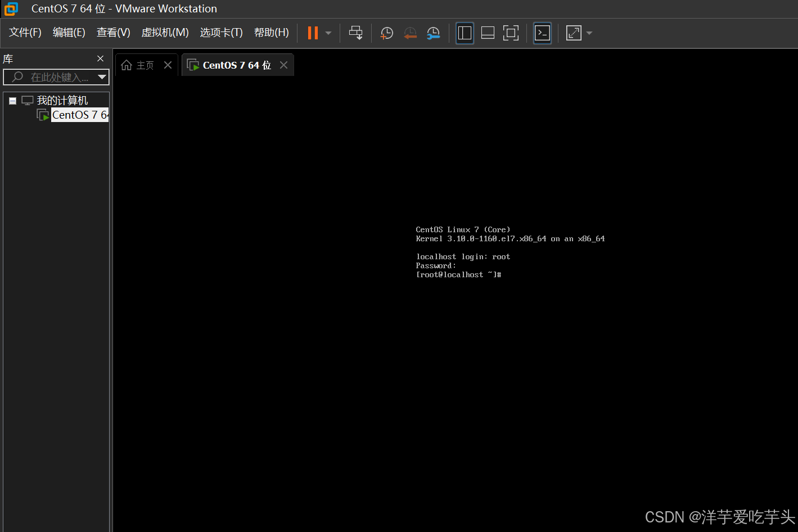Open the 虚拟机(M) menu

pyautogui.click(x=165, y=33)
